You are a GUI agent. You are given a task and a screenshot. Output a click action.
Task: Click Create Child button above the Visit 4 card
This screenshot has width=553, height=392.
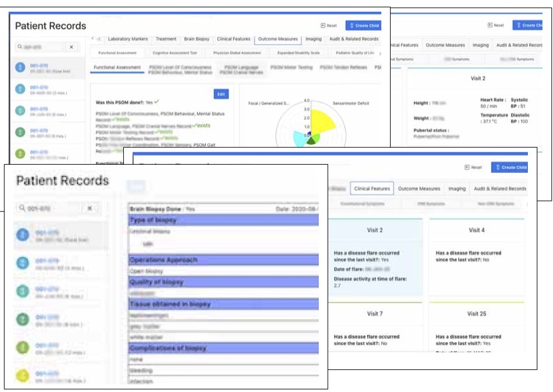[x=509, y=167]
